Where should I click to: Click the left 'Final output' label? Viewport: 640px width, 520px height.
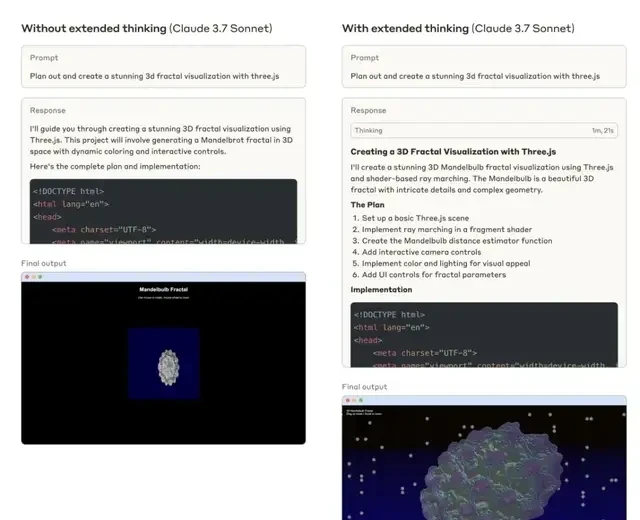[44, 263]
